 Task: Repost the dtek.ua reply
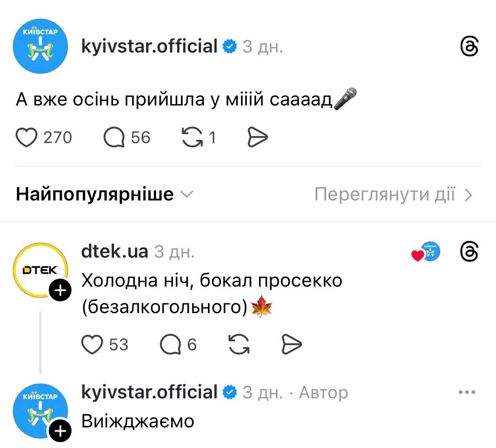(239, 345)
